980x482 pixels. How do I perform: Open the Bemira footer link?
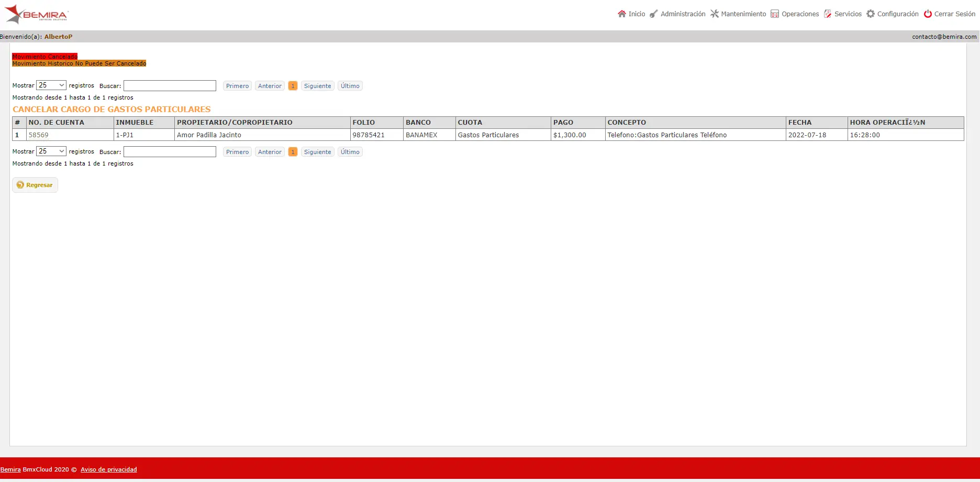[x=10, y=469]
